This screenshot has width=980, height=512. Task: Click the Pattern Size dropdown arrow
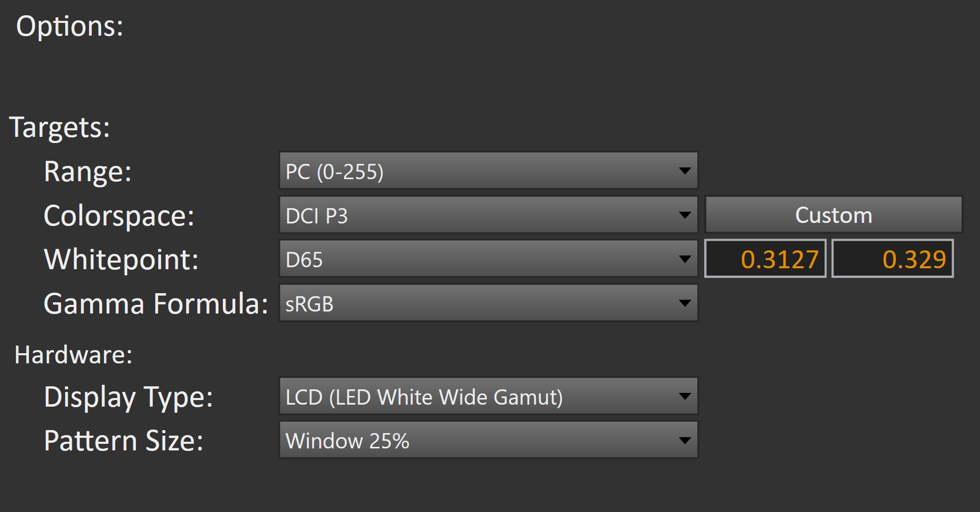point(685,440)
